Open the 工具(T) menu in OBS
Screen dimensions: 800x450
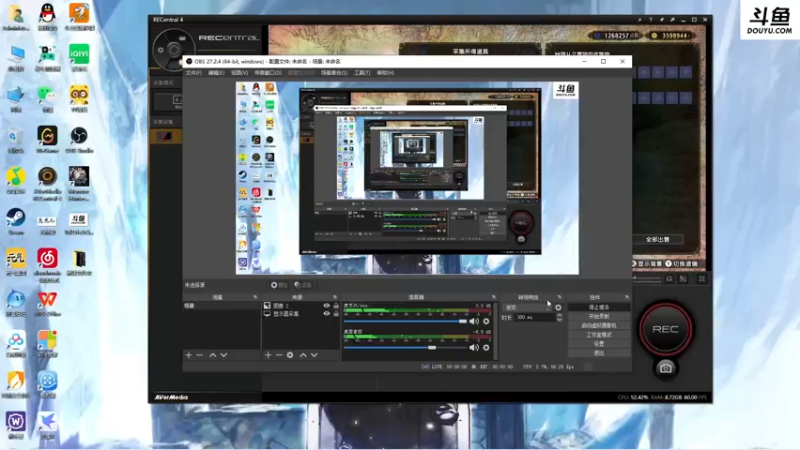[x=362, y=73]
